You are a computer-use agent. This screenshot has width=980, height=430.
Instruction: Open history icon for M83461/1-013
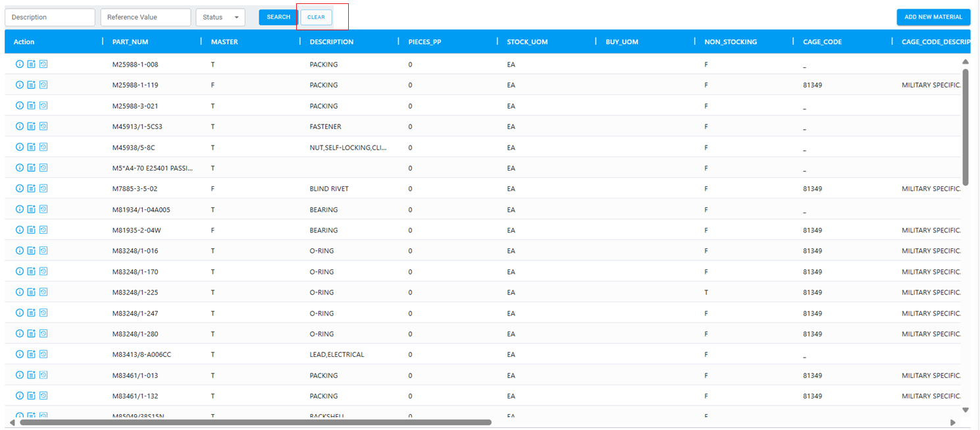(43, 375)
